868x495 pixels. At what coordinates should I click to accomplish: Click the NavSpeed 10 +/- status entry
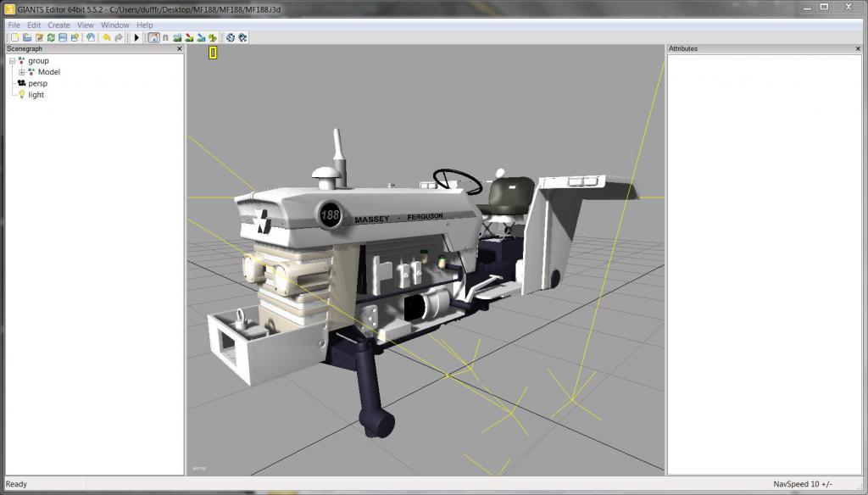(x=802, y=484)
